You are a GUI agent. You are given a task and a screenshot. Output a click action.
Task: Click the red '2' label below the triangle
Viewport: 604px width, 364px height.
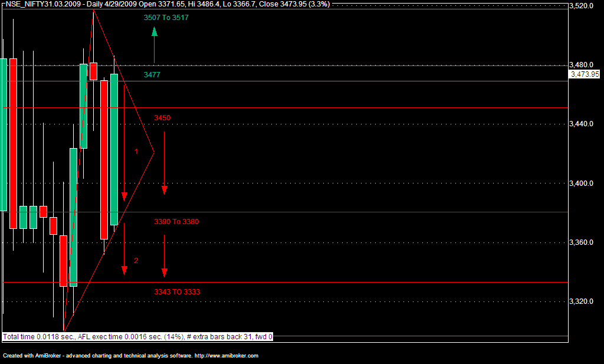[136, 260]
